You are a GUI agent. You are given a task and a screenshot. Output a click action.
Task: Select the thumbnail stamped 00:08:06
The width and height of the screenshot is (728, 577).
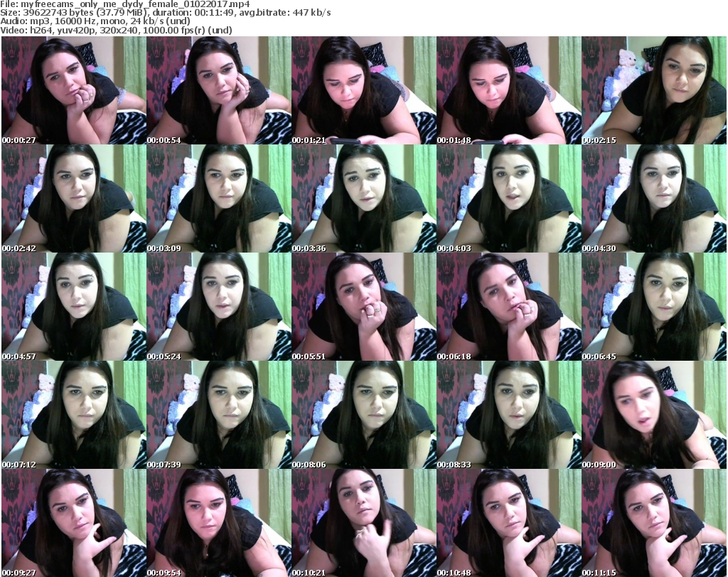coord(363,415)
